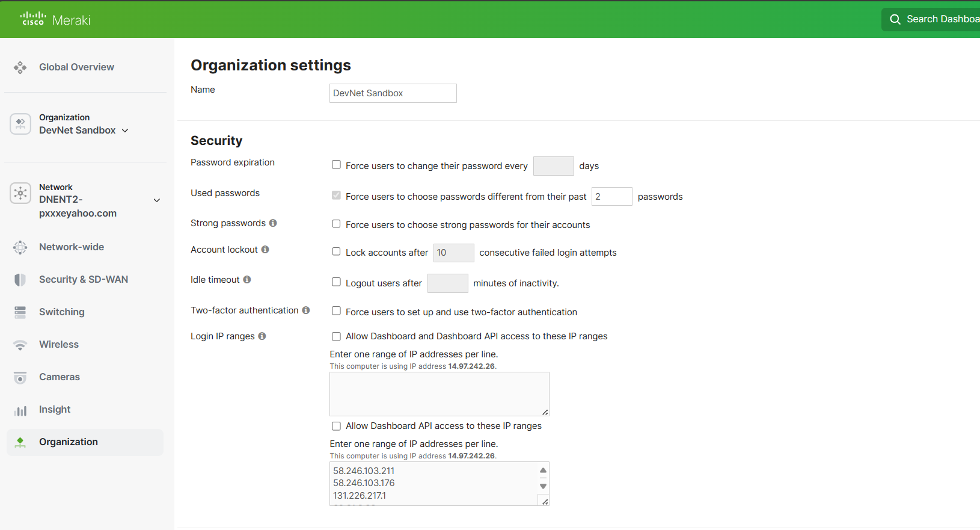This screenshot has height=530, width=980.
Task: Click the Global Overview sidebar icon
Action: pyautogui.click(x=20, y=67)
